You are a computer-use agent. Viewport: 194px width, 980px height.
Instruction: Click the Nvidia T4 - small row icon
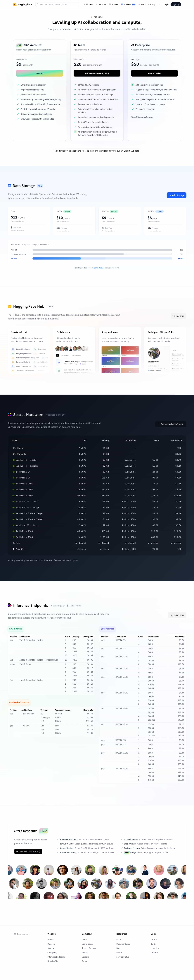point(14,460)
